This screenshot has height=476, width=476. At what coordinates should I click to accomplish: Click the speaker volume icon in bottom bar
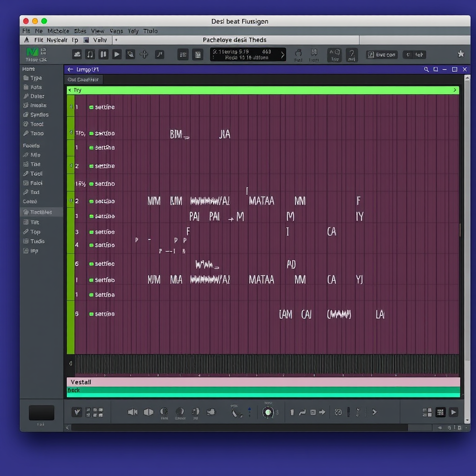pyautogui.click(x=133, y=412)
